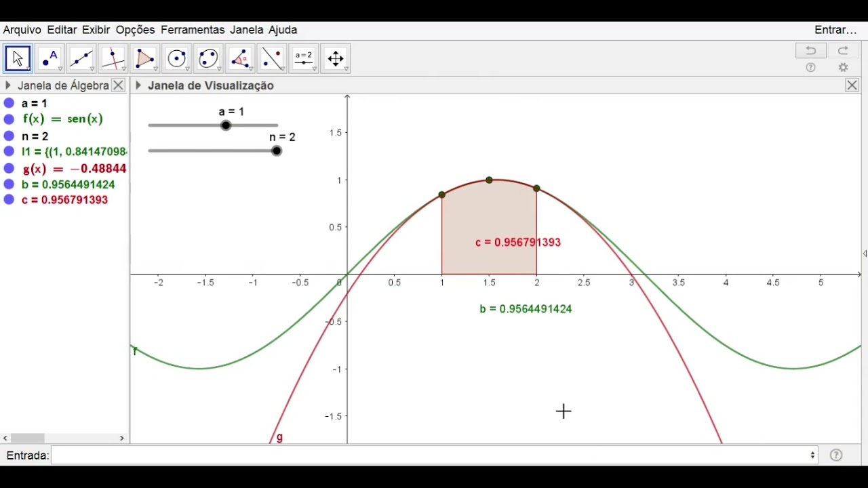Click the red parabola label g
Viewport: 868px width, 488px height.
279,438
